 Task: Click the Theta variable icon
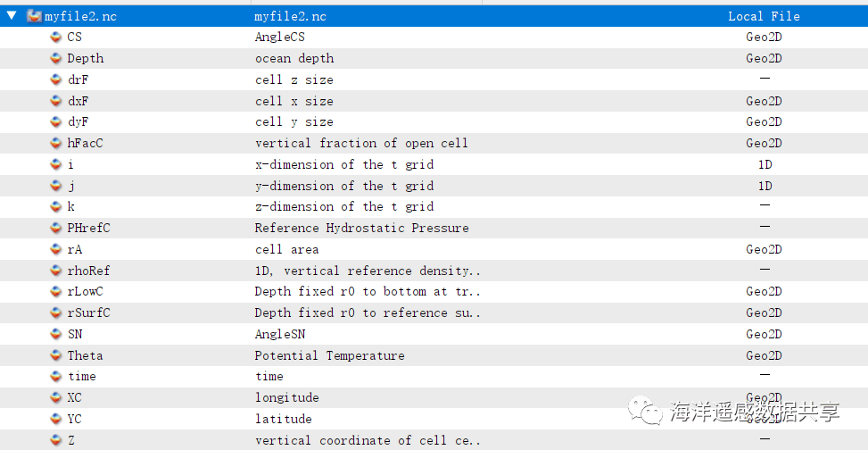point(56,355)
